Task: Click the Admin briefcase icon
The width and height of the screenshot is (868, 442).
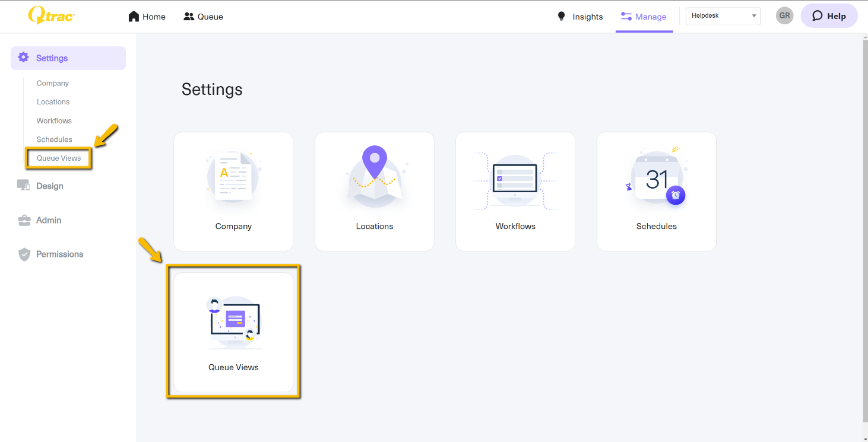Action: coord(24,220)
